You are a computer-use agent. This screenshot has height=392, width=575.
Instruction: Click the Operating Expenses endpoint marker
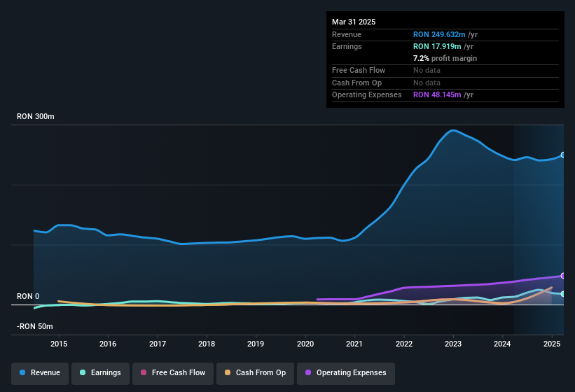tap(563, 276)
